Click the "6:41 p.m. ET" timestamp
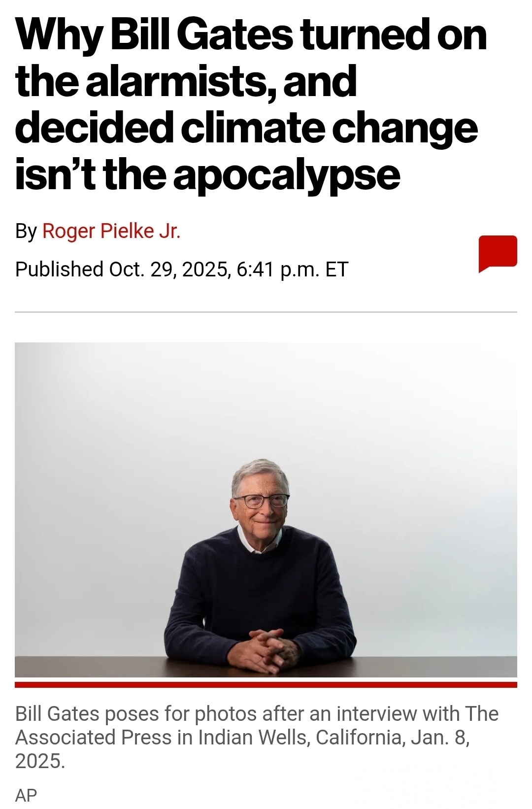Screen dimensions: 532x809 point(293,270)
